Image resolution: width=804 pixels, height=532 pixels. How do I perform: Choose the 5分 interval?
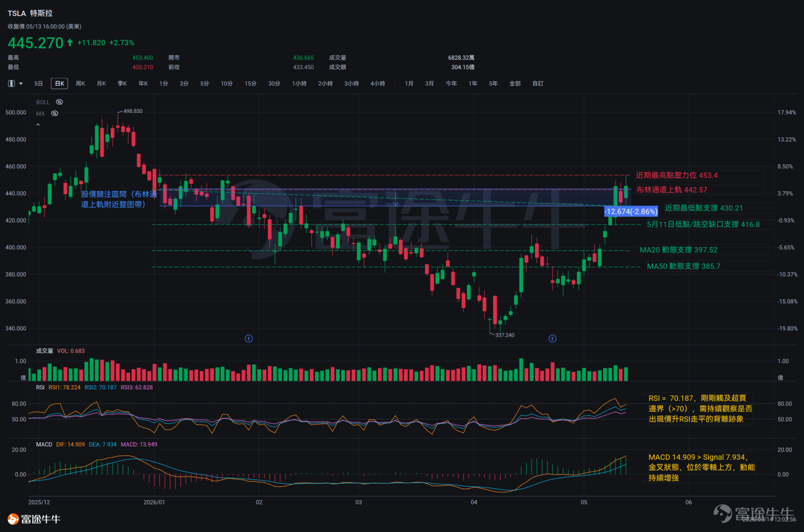pyautogui.click(x=205, y=83)
